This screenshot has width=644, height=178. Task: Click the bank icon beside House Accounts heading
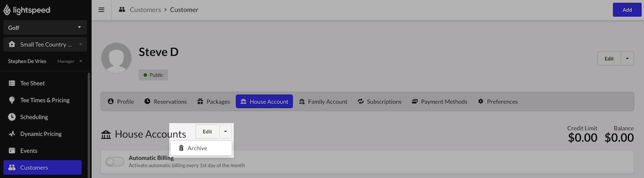[106, 134]
